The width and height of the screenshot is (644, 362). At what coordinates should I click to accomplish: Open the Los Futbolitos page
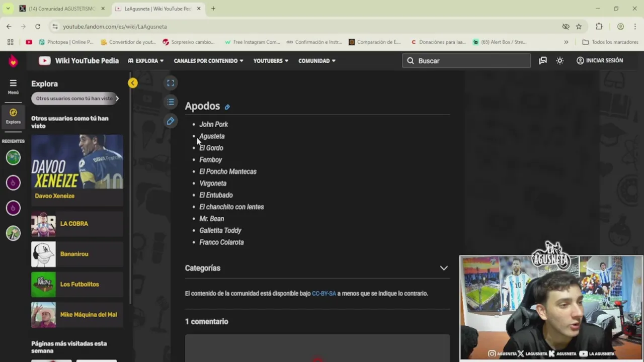click(x=77, y=284)
